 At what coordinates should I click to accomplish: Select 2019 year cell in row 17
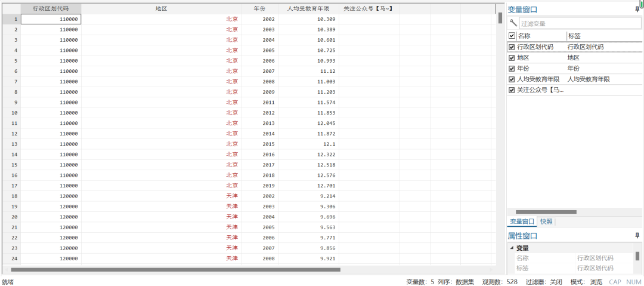(259, 185)
